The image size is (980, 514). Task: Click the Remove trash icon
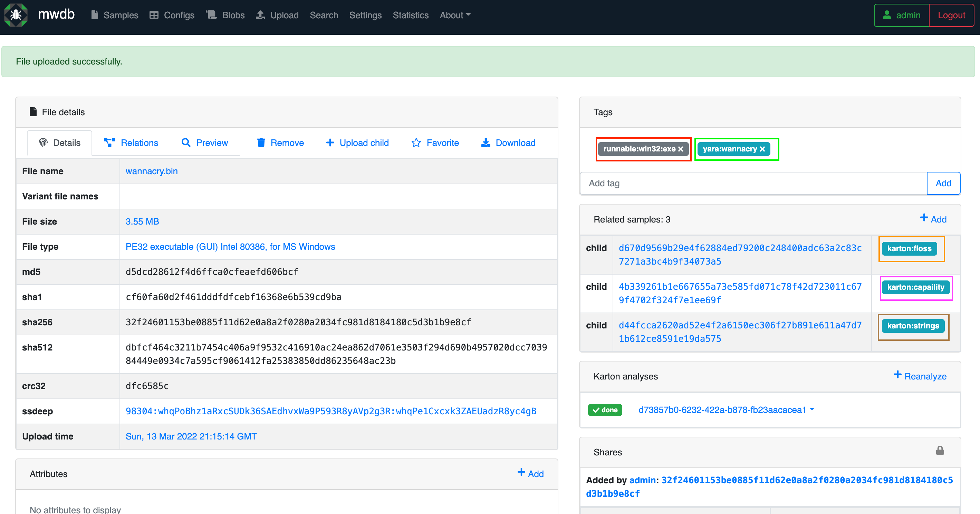coord(261,142)
